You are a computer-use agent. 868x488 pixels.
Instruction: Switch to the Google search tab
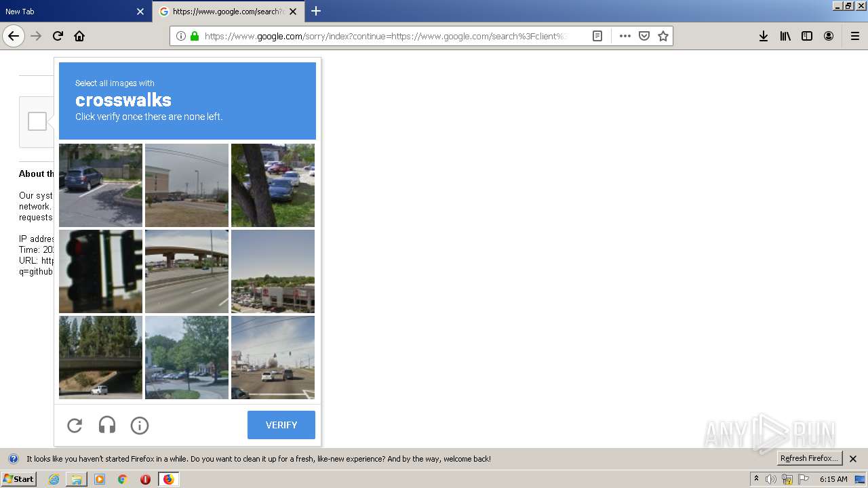(x=229, y=12)
